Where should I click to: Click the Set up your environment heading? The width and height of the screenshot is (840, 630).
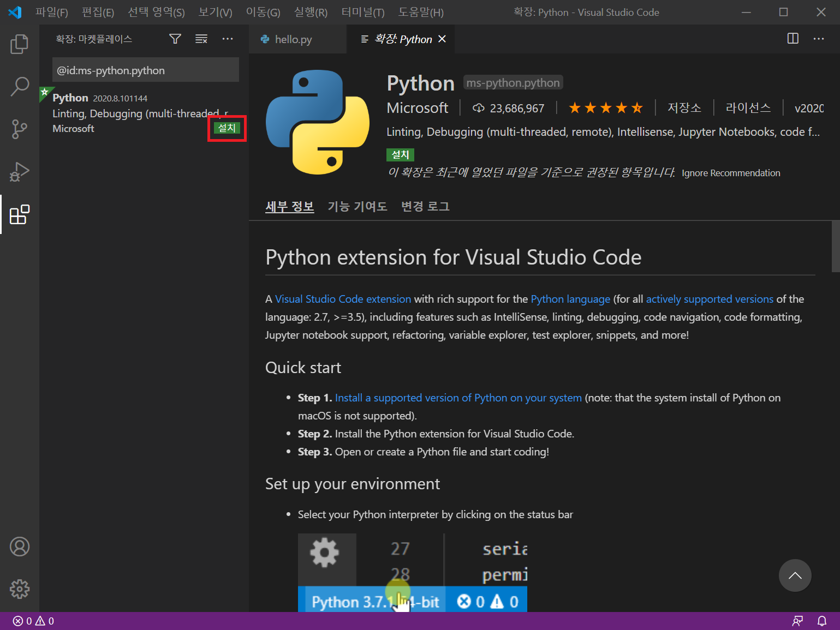[x=353, y=484]
